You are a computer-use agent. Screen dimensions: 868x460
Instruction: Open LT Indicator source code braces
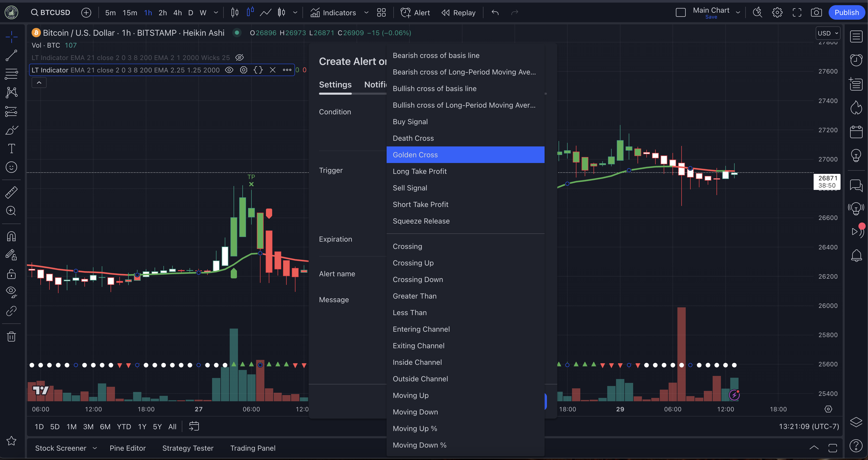(x=258, y=70)
